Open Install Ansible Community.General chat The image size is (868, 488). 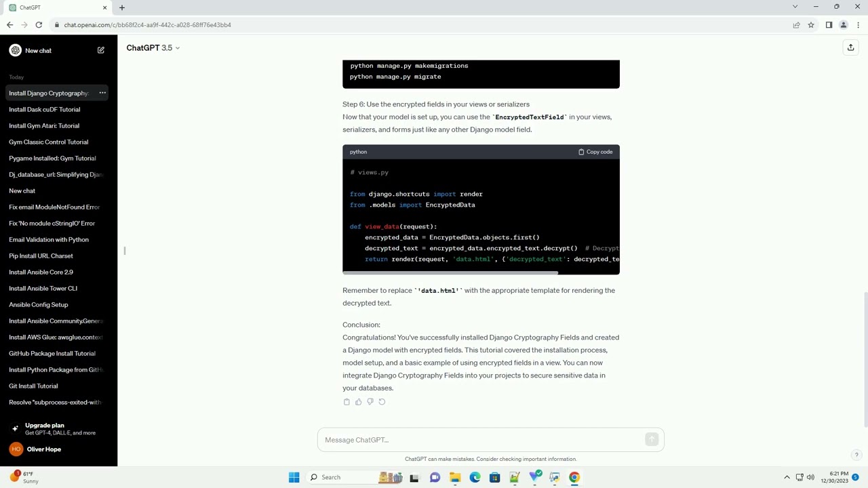pyautogui.click(x=58, y=321)
